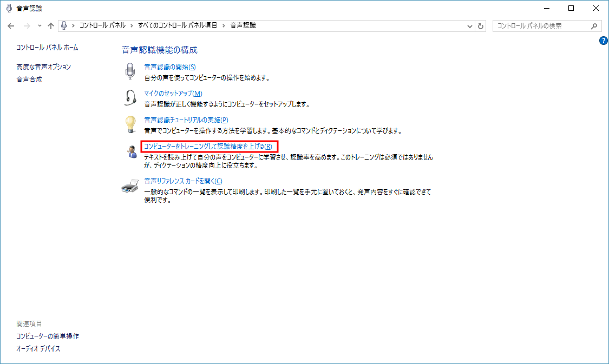Click the light bulb tutorial icon
This screenshot has height=364, width=609.
130,124
